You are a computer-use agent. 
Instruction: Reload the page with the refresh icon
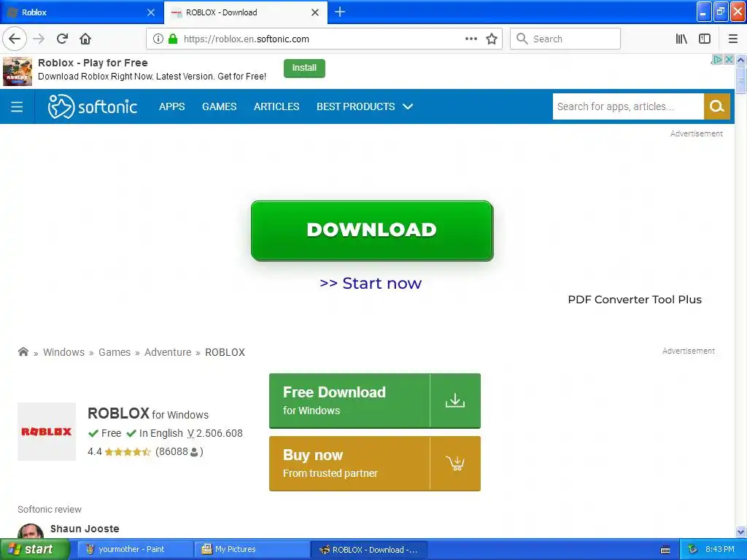63,39
